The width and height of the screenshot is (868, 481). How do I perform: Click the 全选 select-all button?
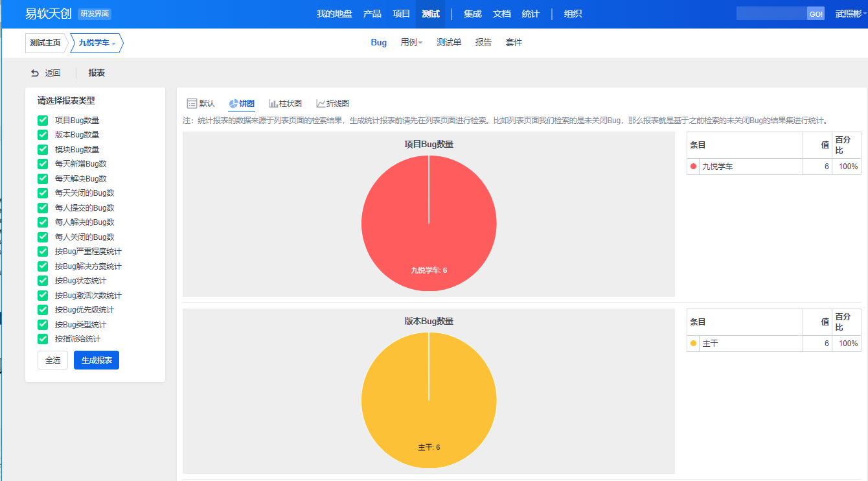[x=53, y=360]
